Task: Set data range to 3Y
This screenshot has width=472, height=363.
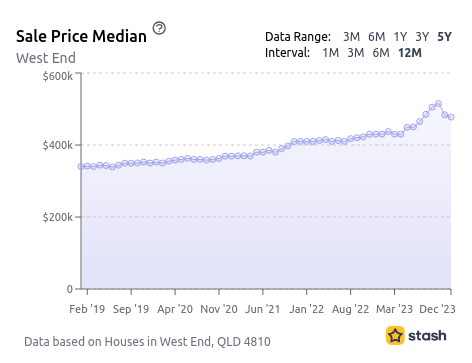Action: (x=422, y=37)
